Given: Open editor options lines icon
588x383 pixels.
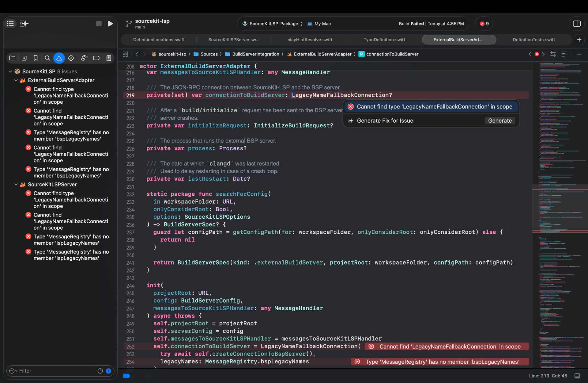Looking at the screenshot, I should (x=564, y=54).
